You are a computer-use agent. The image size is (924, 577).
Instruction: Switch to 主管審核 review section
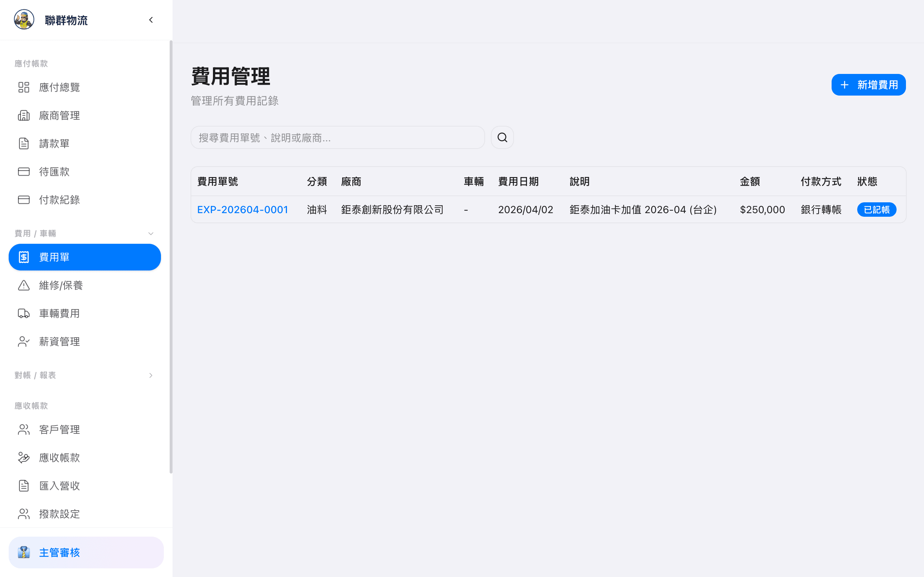coord(60,552)
